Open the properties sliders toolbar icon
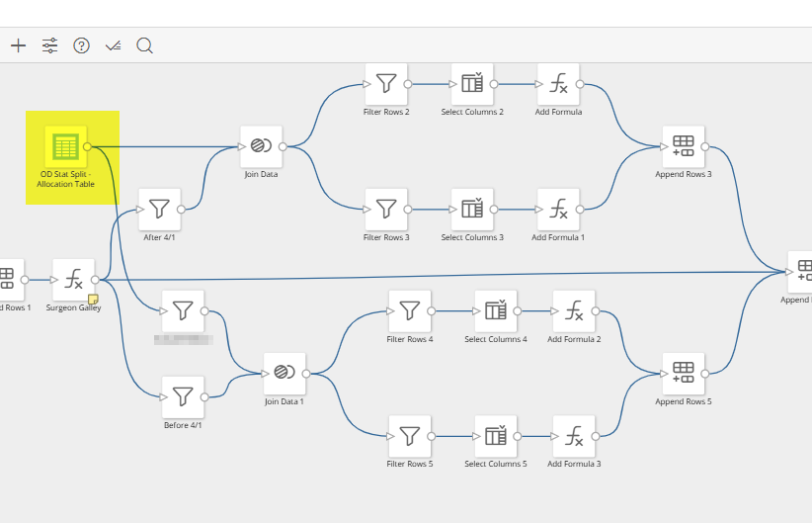The image size is (812, 523). 49,45
